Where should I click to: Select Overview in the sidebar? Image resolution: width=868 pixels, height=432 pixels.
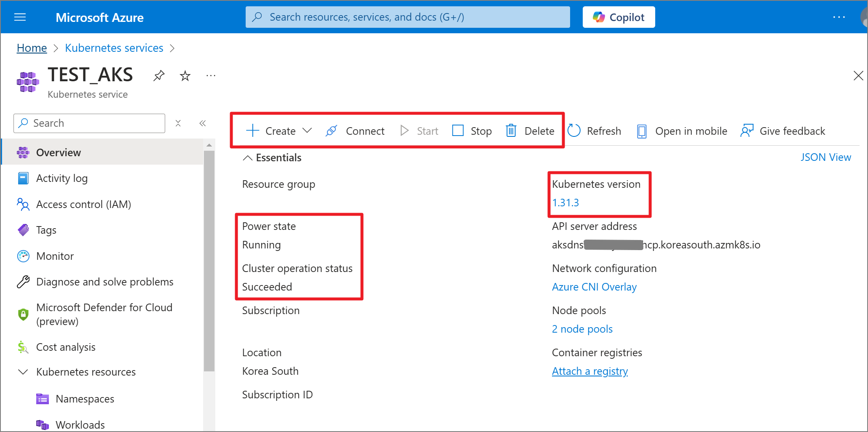103,152
